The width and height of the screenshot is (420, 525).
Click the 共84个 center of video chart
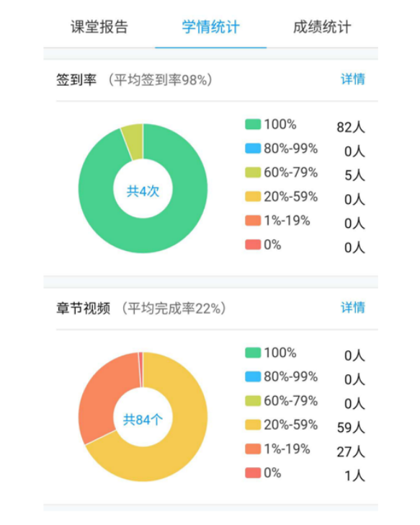pyautogui.click(x=143, y=419)
